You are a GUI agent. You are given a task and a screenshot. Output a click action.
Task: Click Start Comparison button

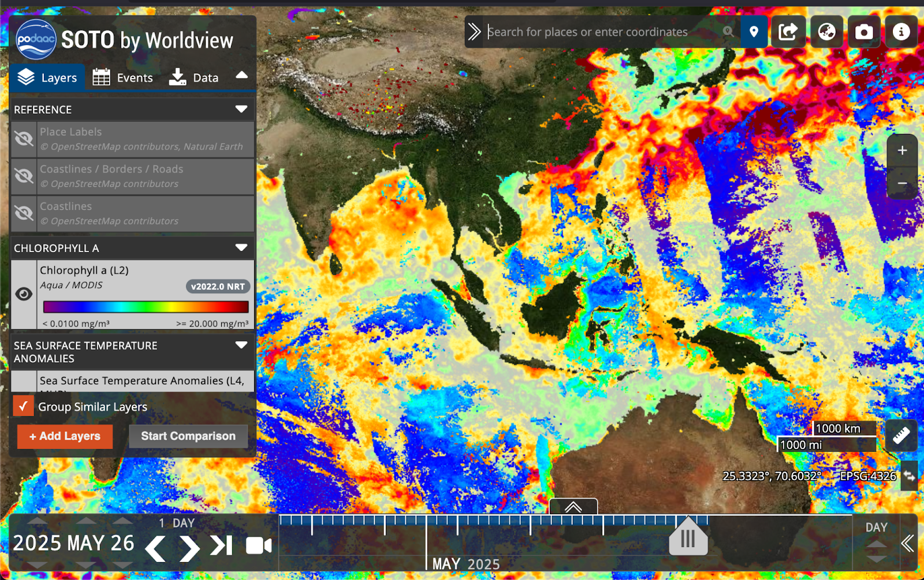tap(188, 436)
